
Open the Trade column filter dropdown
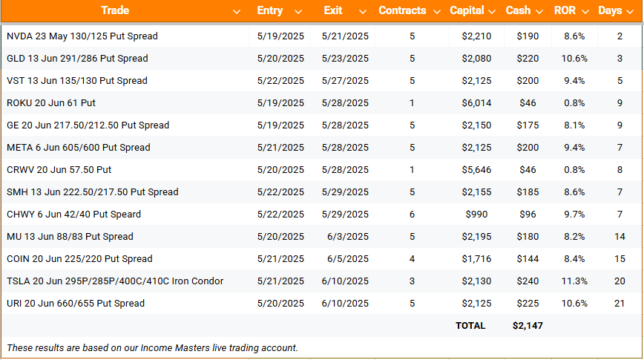point(237,12)
